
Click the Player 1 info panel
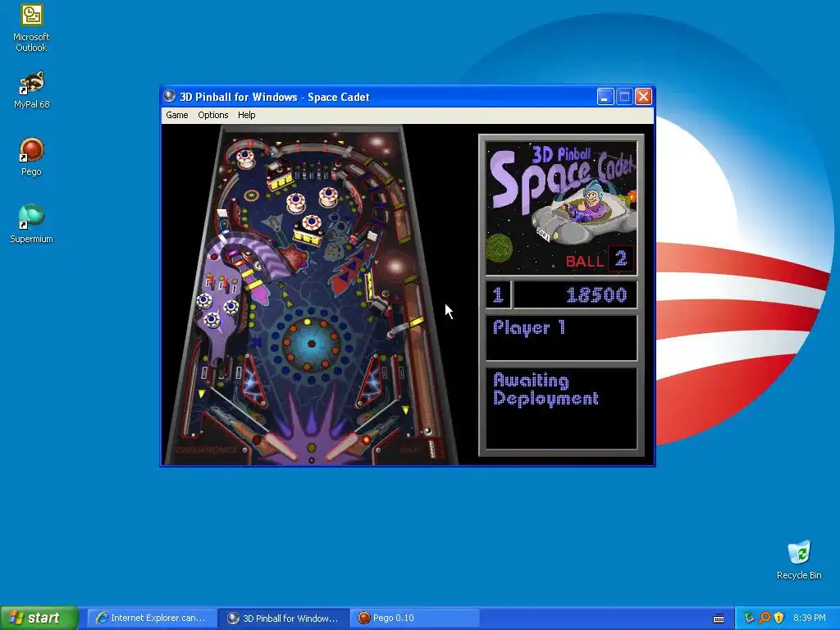[561, 337]
